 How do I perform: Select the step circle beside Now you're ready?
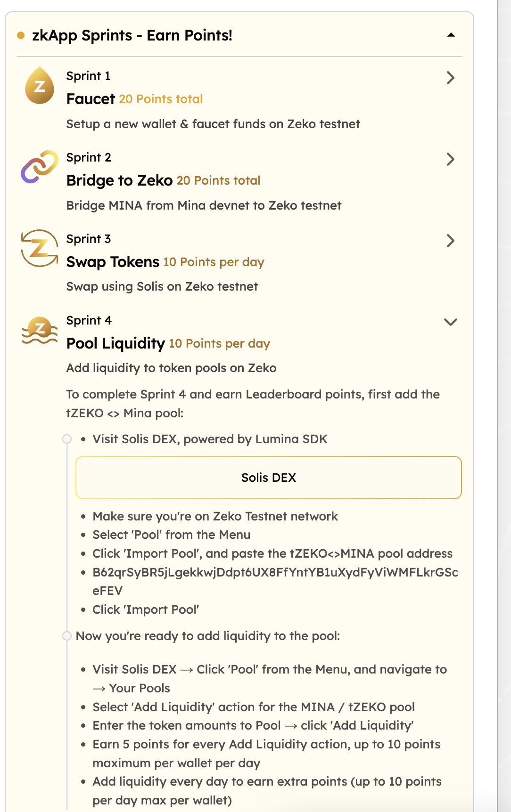tap(67, 636)
